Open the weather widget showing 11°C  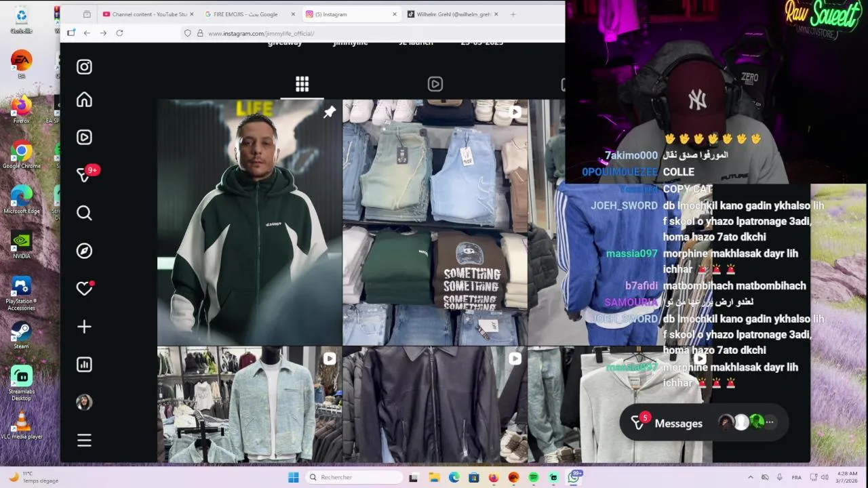pos(33,477)
